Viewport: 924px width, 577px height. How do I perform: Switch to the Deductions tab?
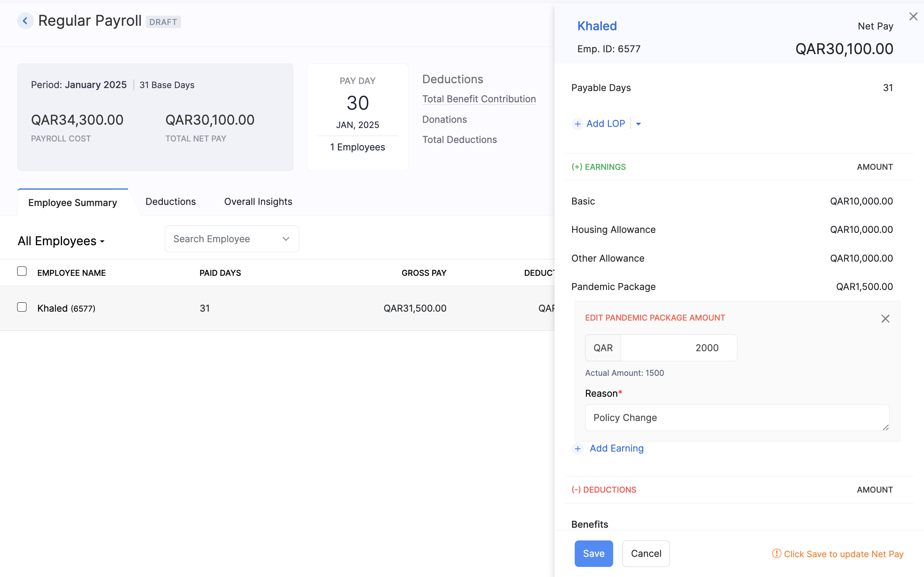170,202
